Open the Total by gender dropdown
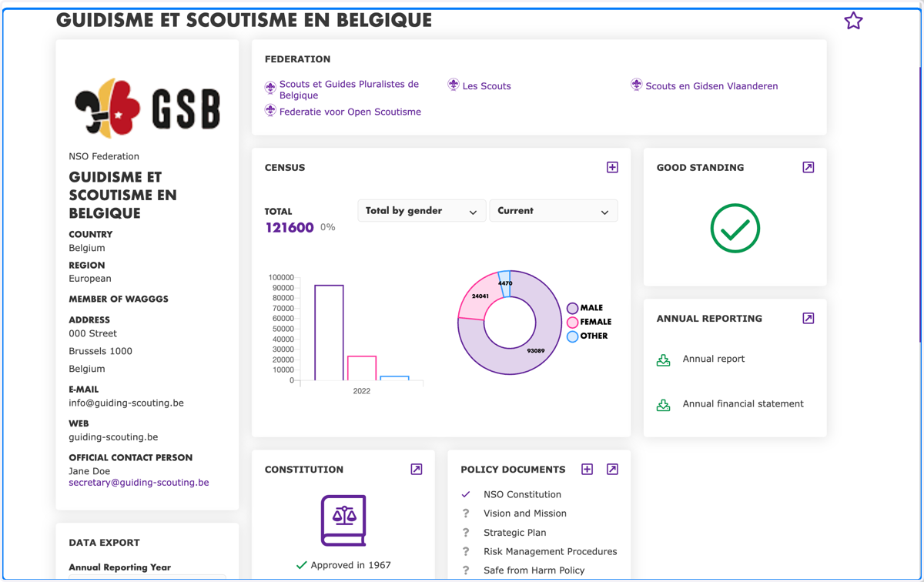This screenshot has height=582, width=924. pyautogui.click(x=421, y=211)
